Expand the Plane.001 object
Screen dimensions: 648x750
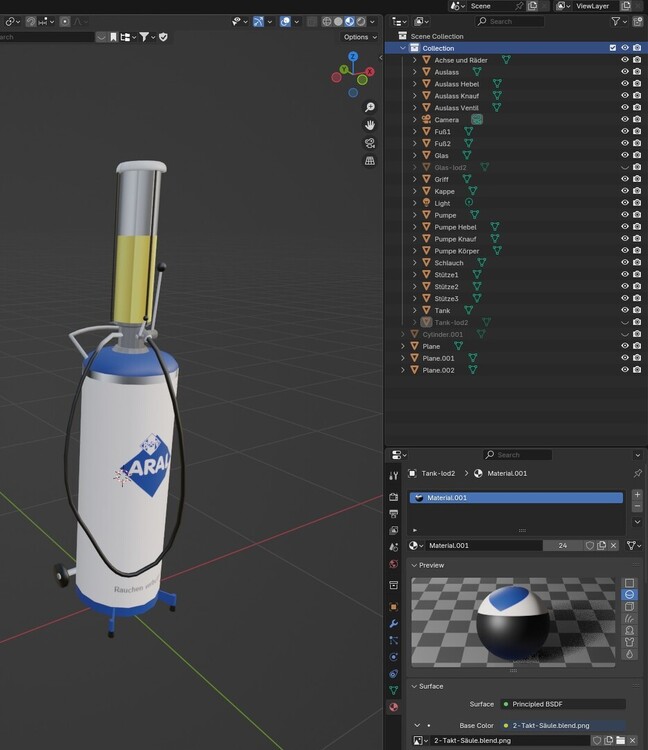(403, 358)
